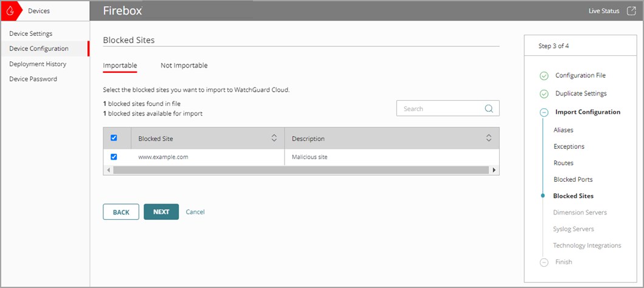Image resolution: width=644 pixels, height=288 pixels.
Task: Click the Firebox title text
Action: tap(122, 11)
